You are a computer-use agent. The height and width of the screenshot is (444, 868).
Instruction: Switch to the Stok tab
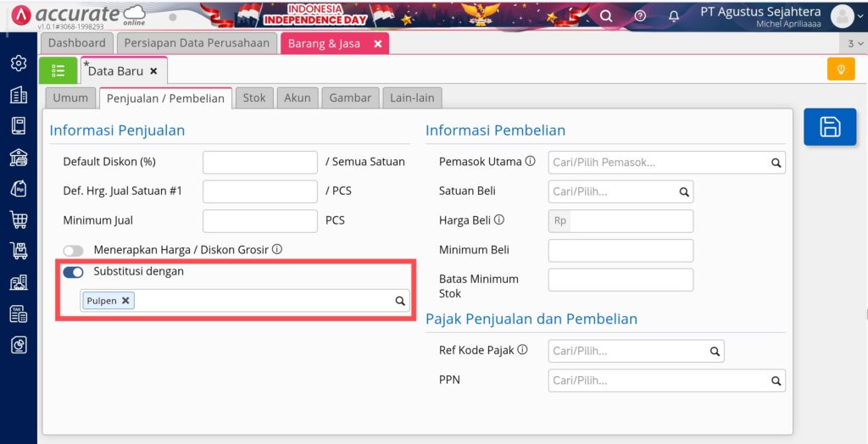[254, 97]
